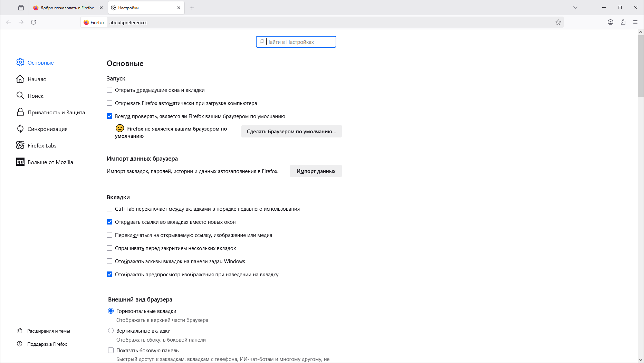Close the Настройки tab
Image resolution: width=644 pixels, height=363 pixels.
[179, 8]
